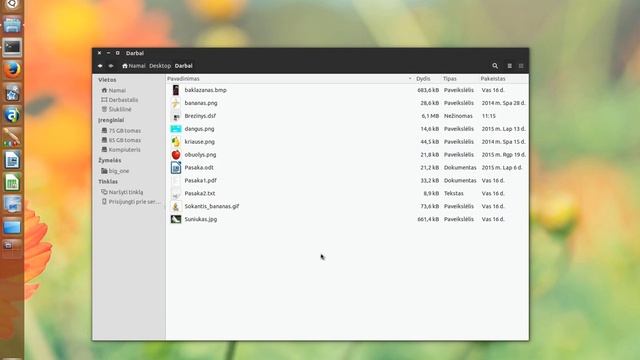Sort by the Tipas column
The height and width of the screenshot is (360, 640).
pos(450,78)
